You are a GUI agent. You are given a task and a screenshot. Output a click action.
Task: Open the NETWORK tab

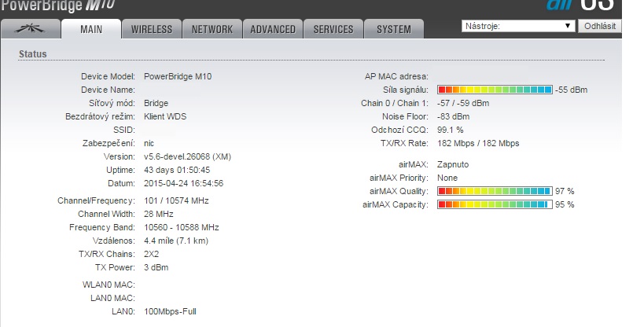pyautogui.click(x=212, y=29)
